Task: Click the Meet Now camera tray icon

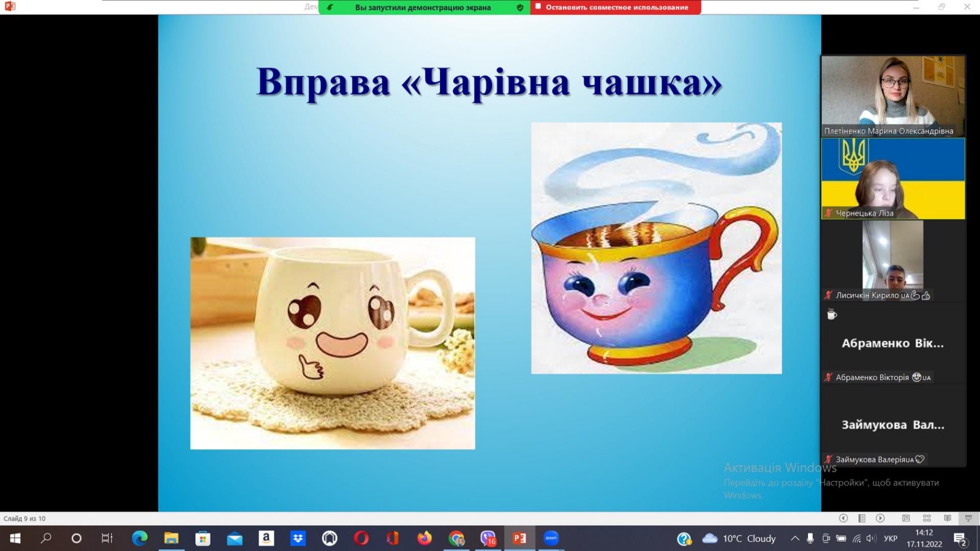Action: pyautogui.click(x=826, y=539)
